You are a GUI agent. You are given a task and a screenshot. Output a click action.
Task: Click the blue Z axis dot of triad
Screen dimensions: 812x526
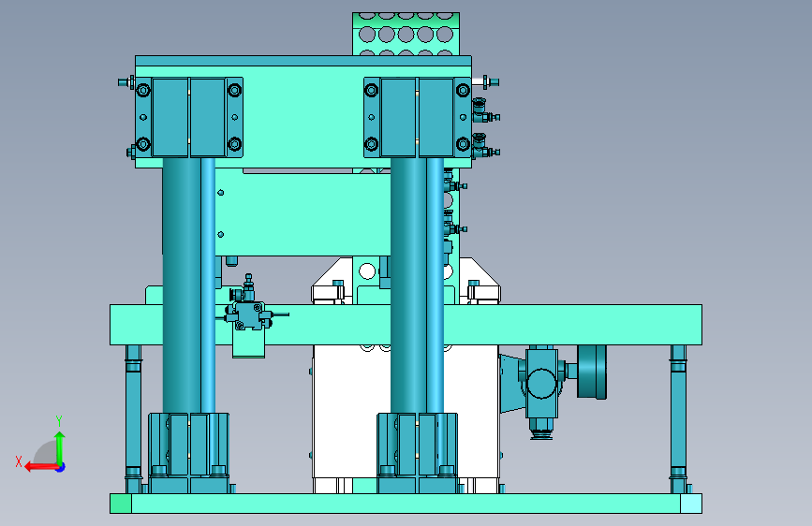click(61, 467)
